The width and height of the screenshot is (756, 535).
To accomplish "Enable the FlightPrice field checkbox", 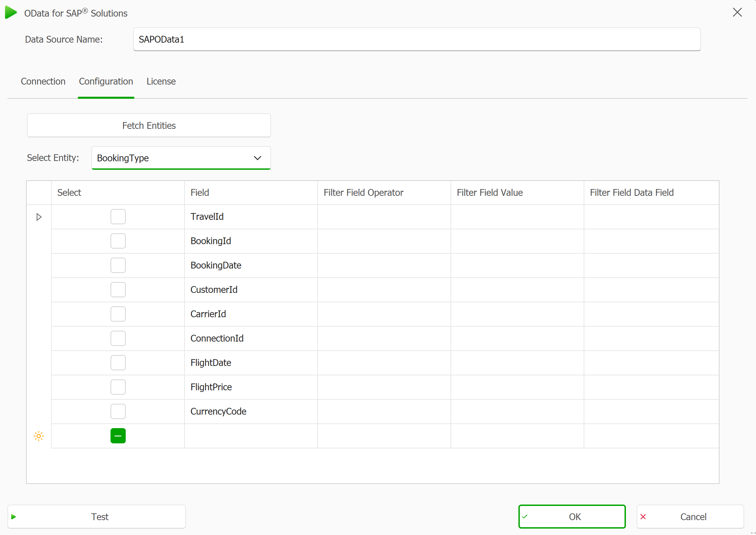I will coord(118,387).
